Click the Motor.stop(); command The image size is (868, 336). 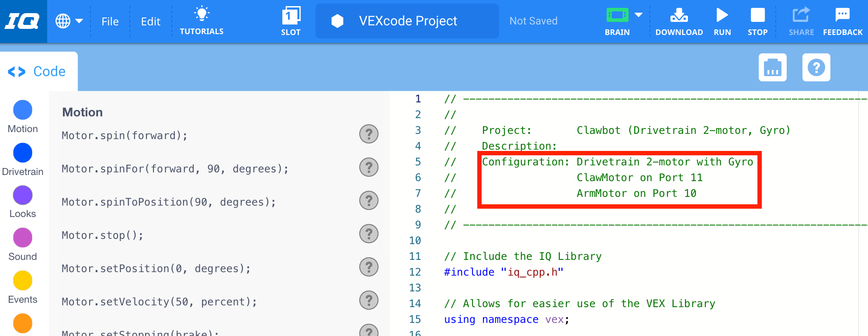pyautogui.click(x=102, y=235)
